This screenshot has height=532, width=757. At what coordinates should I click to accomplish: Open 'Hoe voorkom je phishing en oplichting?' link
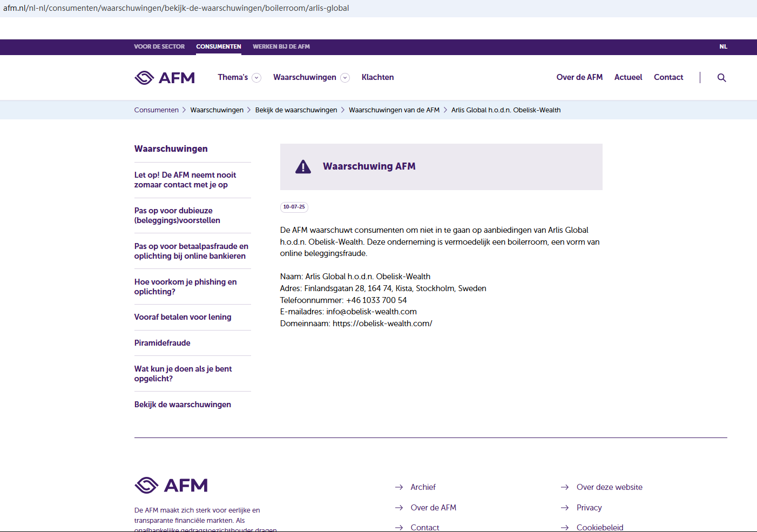(x=186, y=287)
